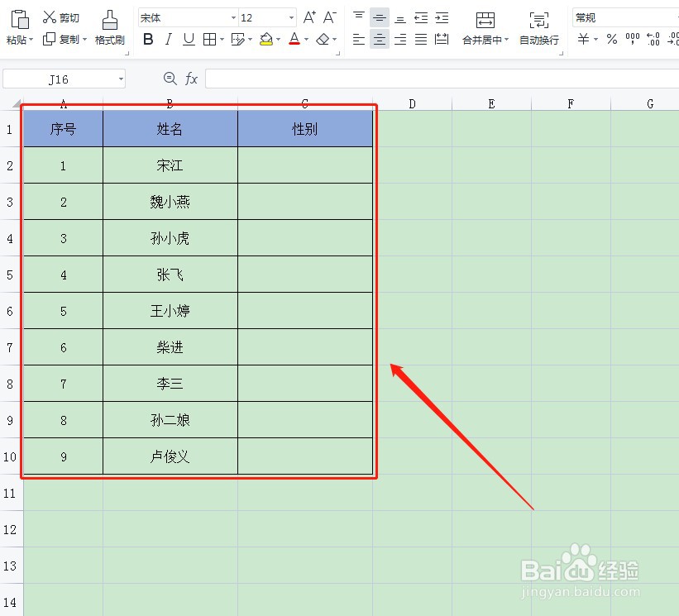Open the font color picker dropdown

pos(305,39)
